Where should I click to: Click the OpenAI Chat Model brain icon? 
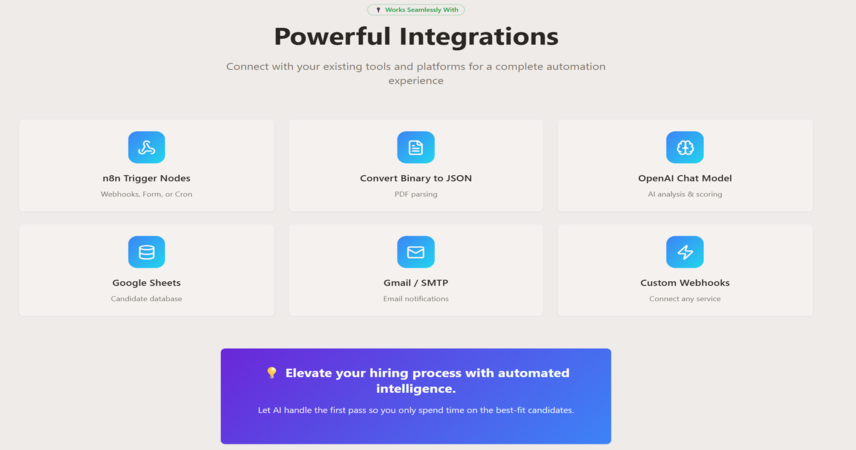[x=685, y=147]
